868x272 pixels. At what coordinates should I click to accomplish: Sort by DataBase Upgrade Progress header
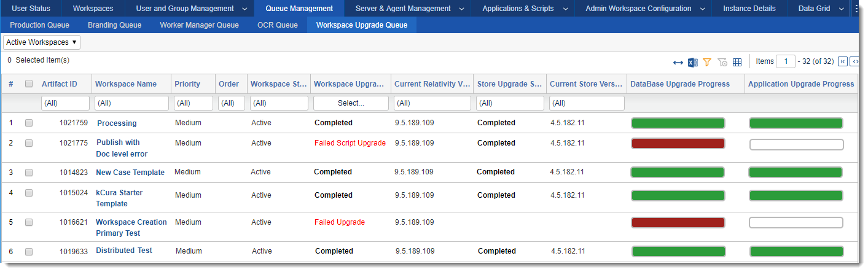(680, 84)
